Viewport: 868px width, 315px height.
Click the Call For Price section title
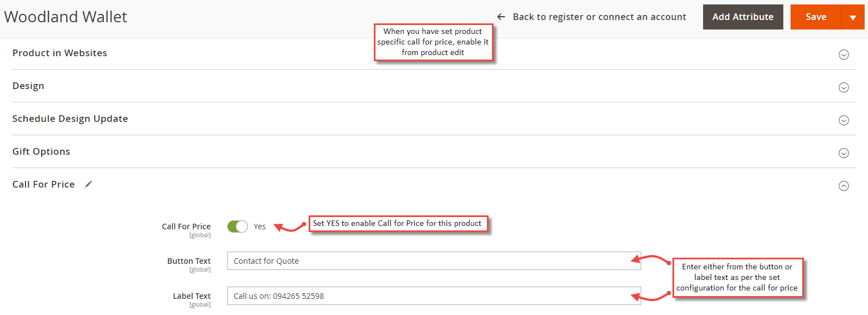[43, 184]
